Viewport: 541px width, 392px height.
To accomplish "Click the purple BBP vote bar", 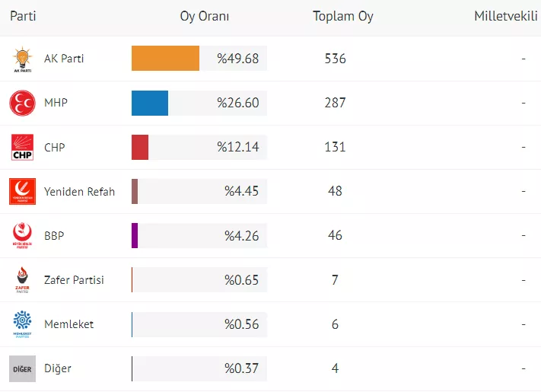I will click(135, 235).
